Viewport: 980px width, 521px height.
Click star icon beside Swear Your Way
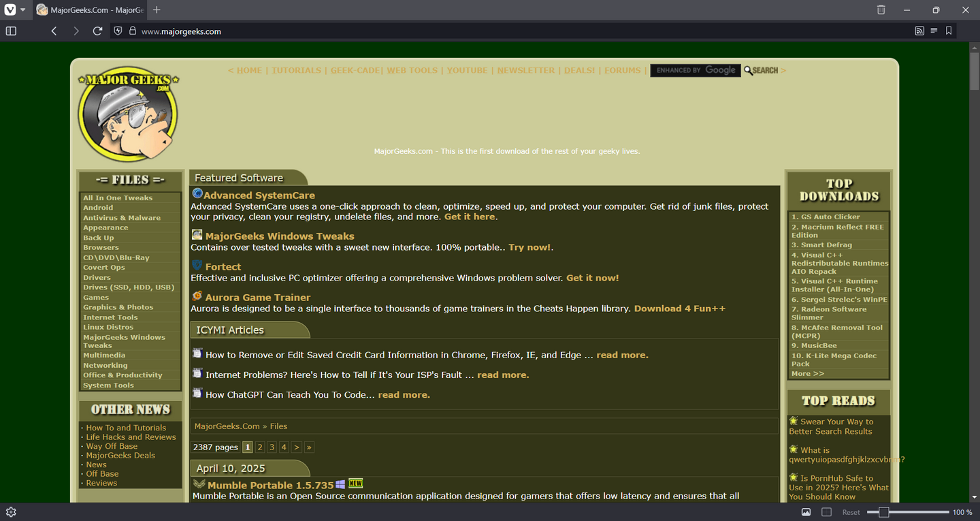click(x=794, y=421)
